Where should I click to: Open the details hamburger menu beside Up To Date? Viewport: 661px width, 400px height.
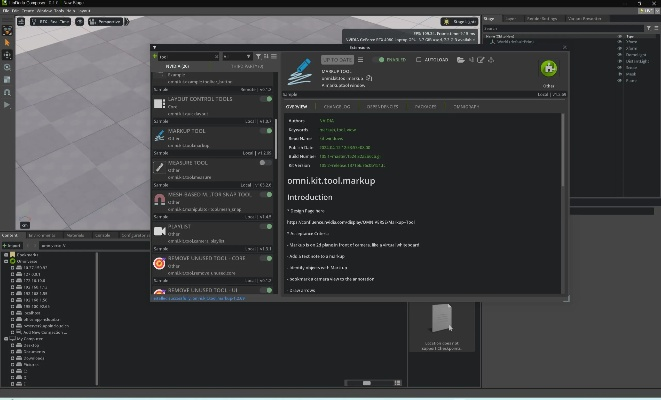pos(360,60)
